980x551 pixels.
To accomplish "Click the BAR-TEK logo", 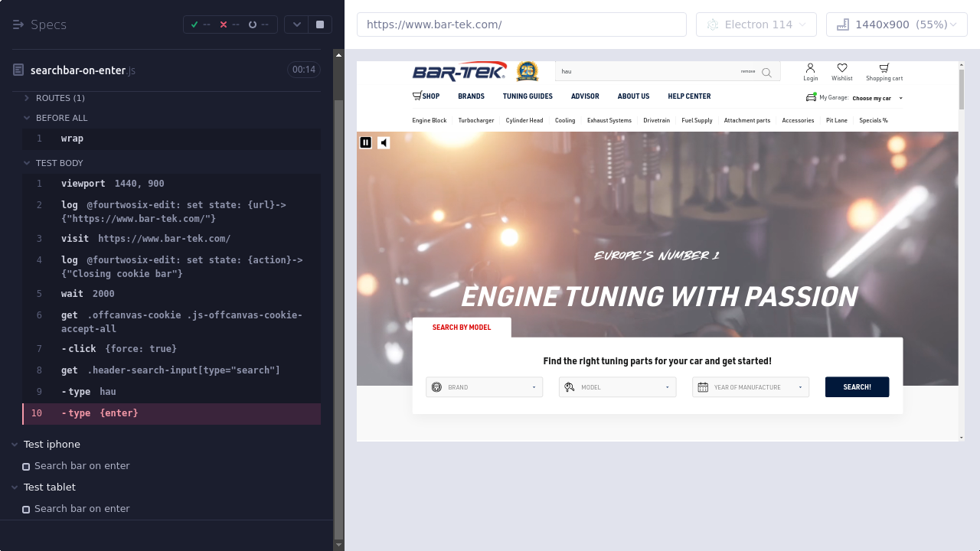I will click(459, 72).
